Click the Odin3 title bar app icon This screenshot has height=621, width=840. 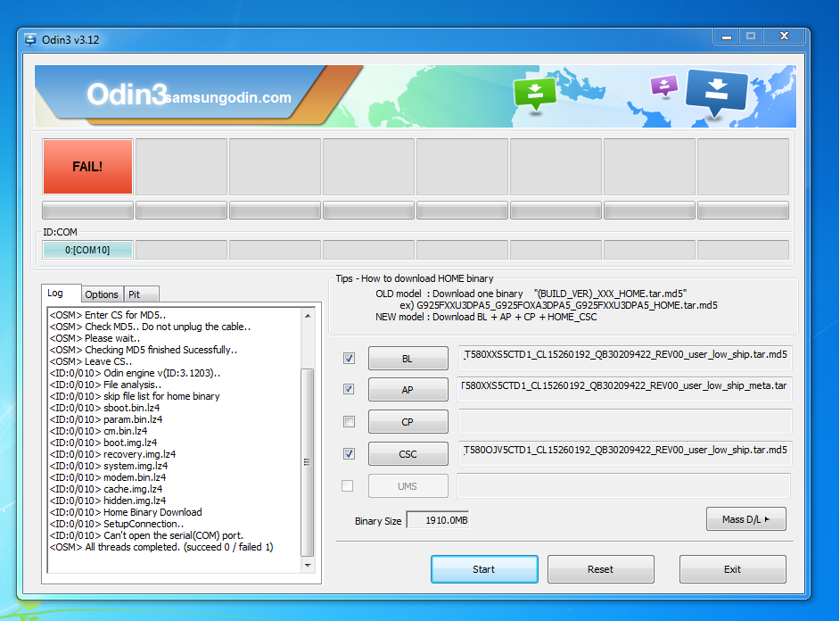30,39
